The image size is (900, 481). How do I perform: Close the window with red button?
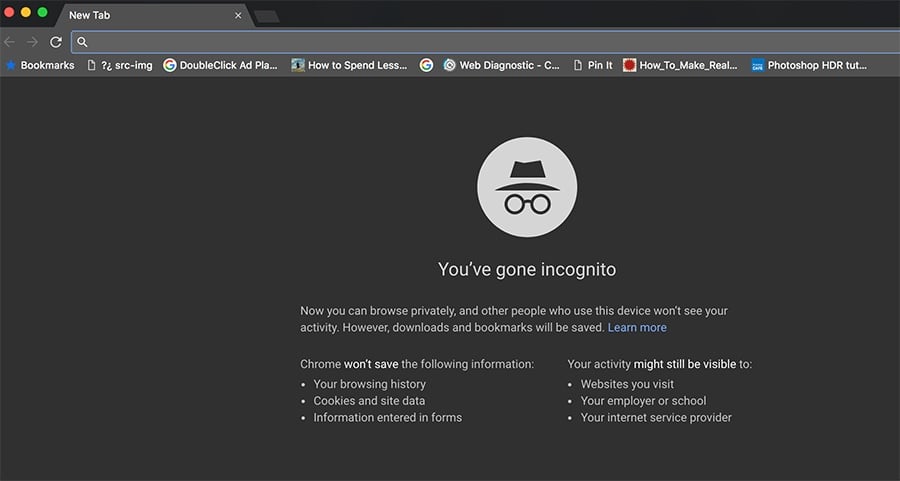pos(9,12)
